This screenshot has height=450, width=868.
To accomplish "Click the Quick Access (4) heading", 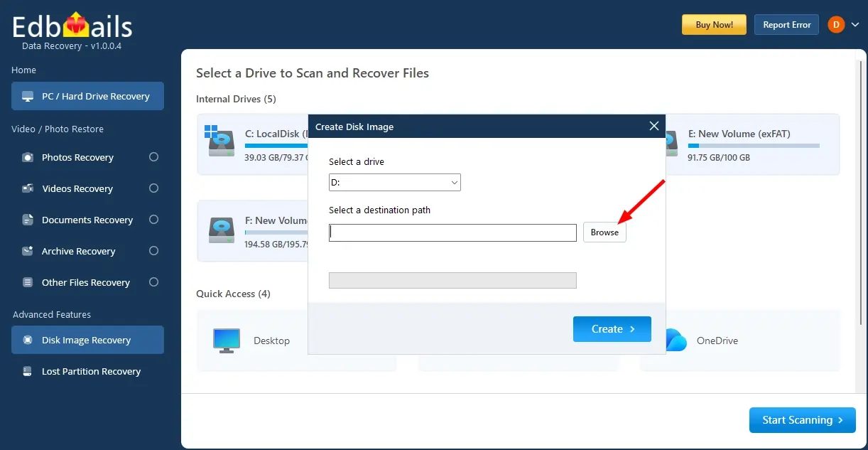I will [x=233, y=294].
